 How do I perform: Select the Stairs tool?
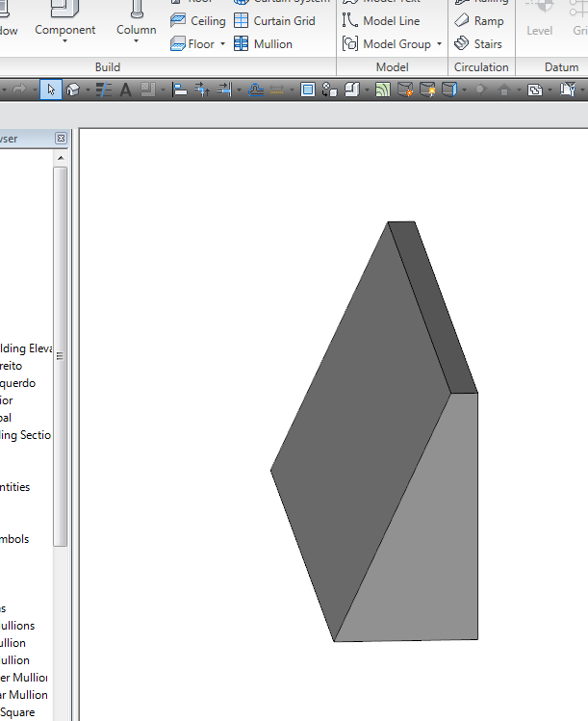pyautogui.click(x=478, y=43)
